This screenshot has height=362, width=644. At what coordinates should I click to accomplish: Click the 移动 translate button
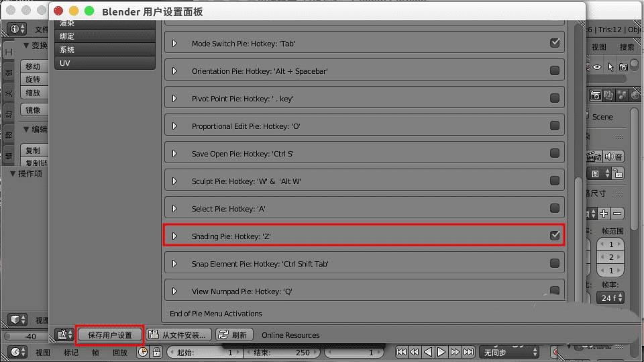pyautogui.click(x=34, y=66)
